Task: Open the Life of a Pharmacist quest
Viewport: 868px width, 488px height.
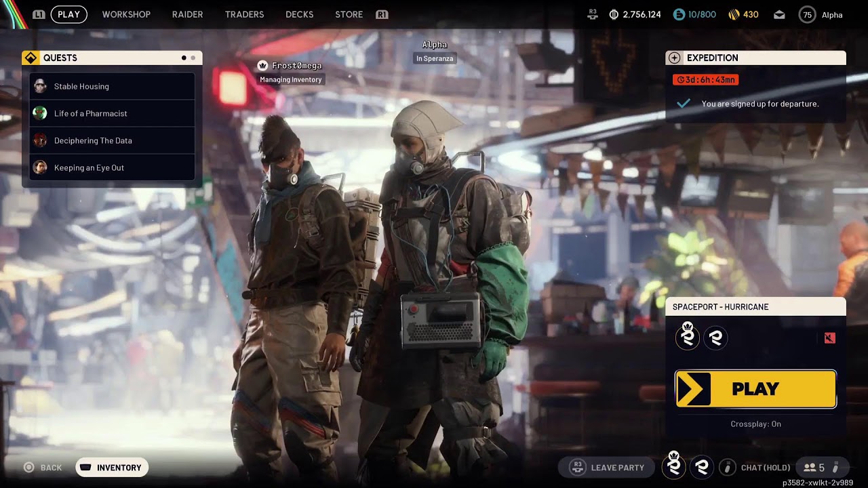Action: coord(112,113)
